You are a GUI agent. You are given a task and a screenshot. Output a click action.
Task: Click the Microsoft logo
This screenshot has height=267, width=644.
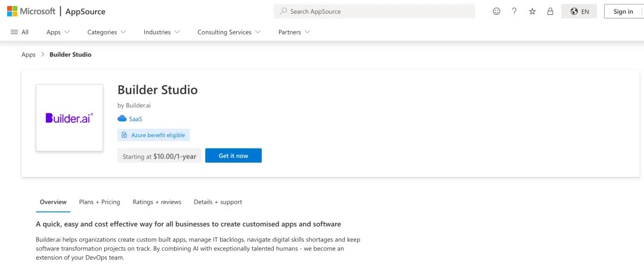[x=31, y=11]
